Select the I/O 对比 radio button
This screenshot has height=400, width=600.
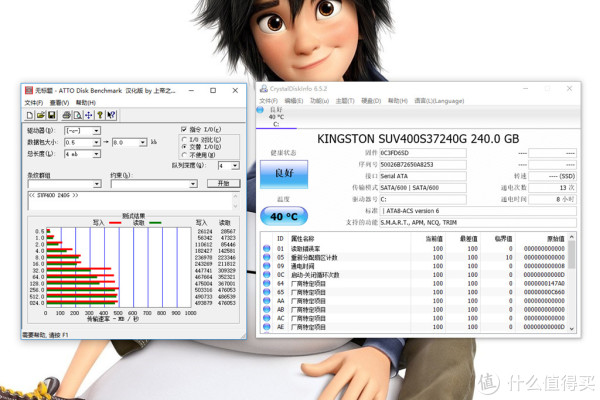pos(184,140)
